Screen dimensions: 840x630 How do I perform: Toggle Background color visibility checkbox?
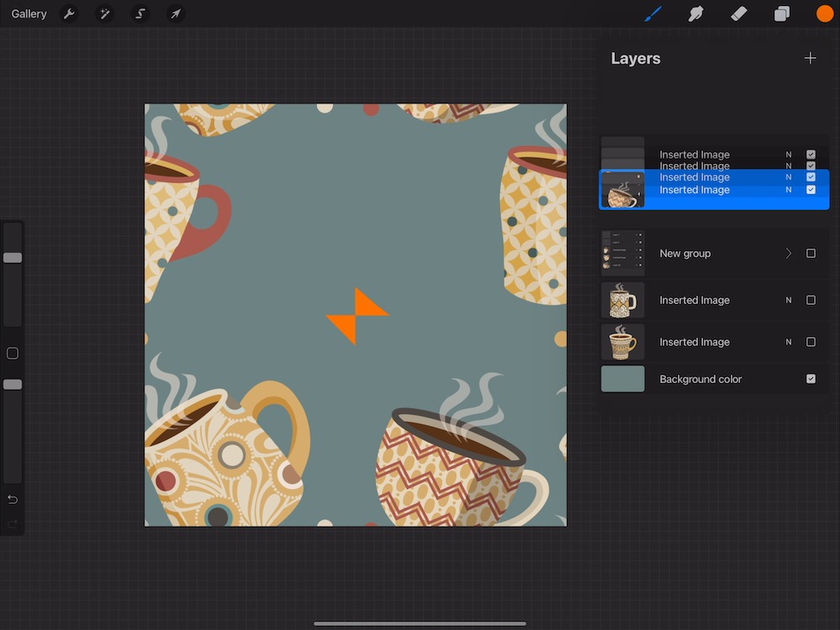point(811,379)
